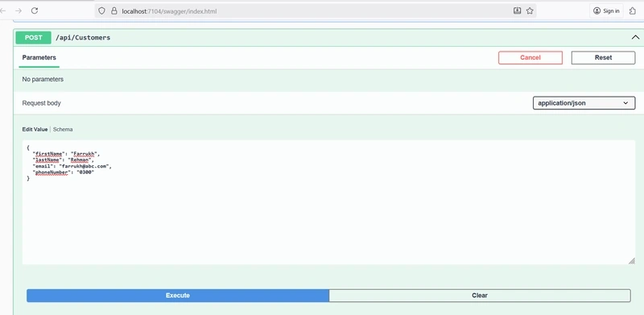The width and height of the screenshot is (644, 315).
Task: Reload the page with the refresh icon
Action: coord(35,11)
